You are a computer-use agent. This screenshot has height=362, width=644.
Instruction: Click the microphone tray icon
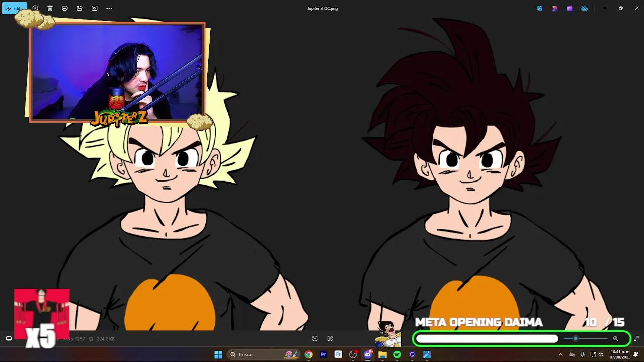click(582, 355)
